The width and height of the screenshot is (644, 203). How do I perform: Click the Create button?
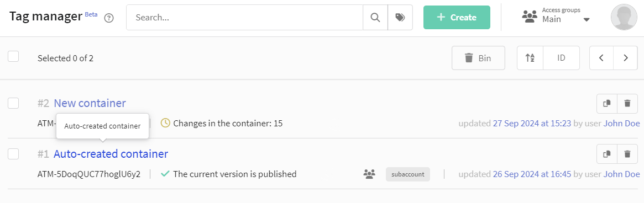pos(457,17)
